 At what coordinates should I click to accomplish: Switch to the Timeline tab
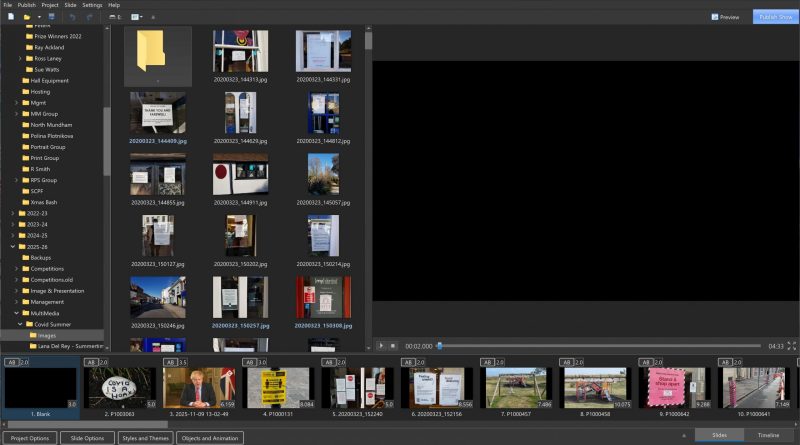768,436
